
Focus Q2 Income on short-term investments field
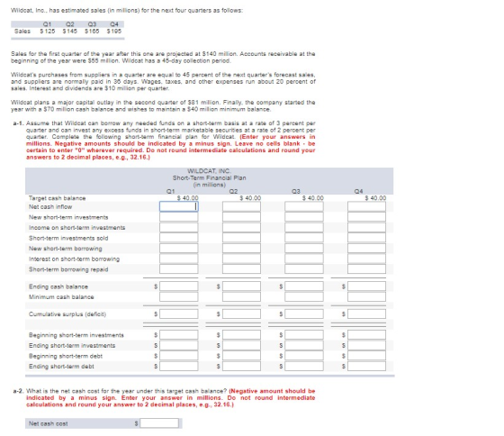241,228
